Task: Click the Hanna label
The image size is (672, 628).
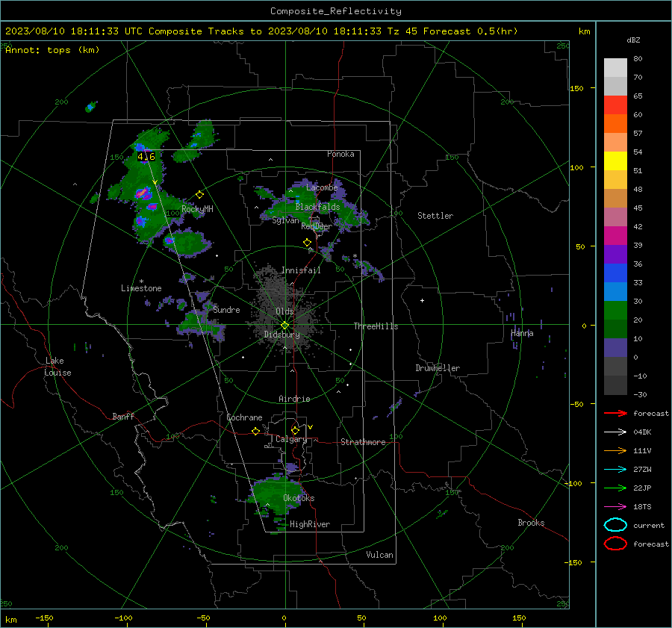Action: click(x=522, y=333)
